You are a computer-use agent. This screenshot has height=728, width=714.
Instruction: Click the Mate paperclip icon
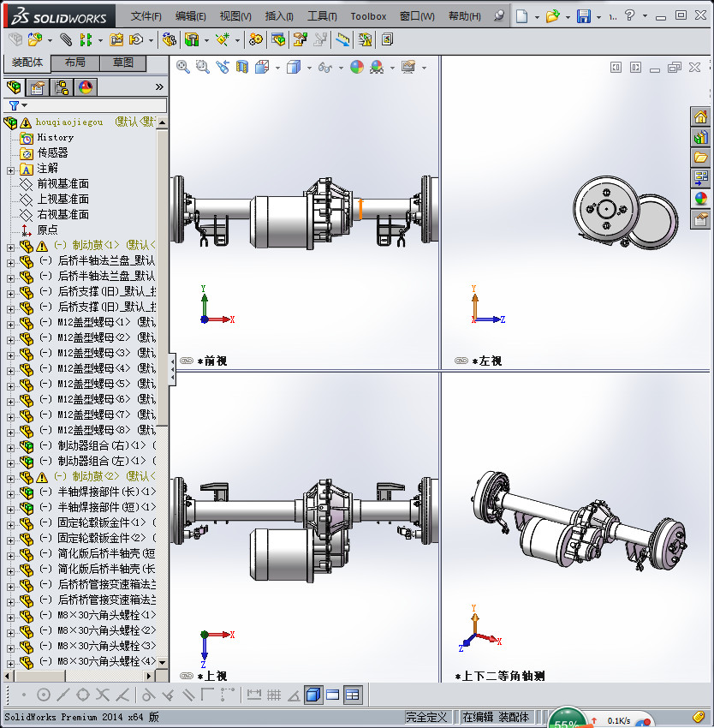[x=67, y=40]
